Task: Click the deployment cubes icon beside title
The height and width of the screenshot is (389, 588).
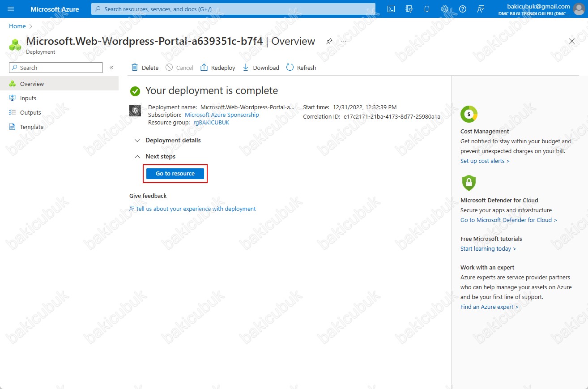Action: pyautogui.click(x=15, y=45)
